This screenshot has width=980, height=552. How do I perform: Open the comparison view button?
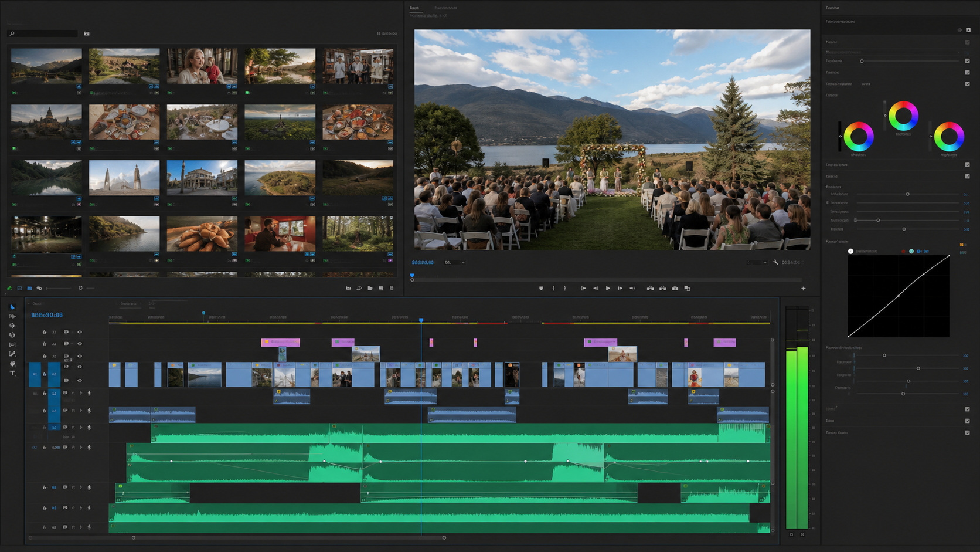tap(688, 288)
